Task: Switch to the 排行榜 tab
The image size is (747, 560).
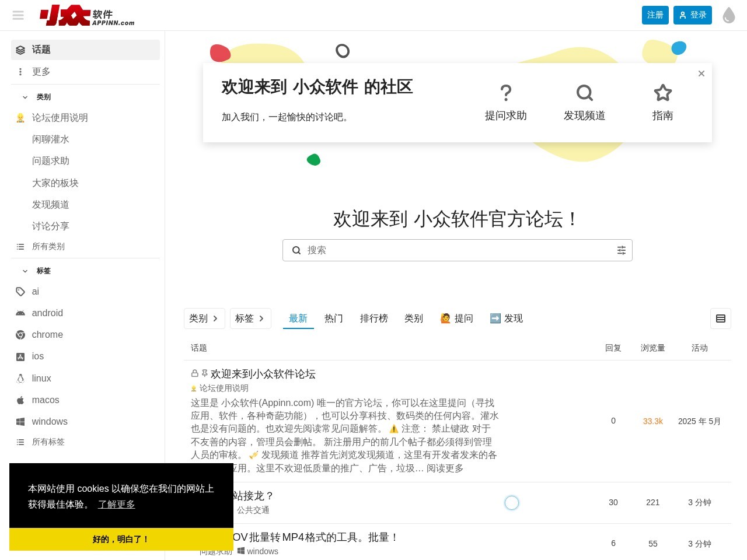Action: 374,318
